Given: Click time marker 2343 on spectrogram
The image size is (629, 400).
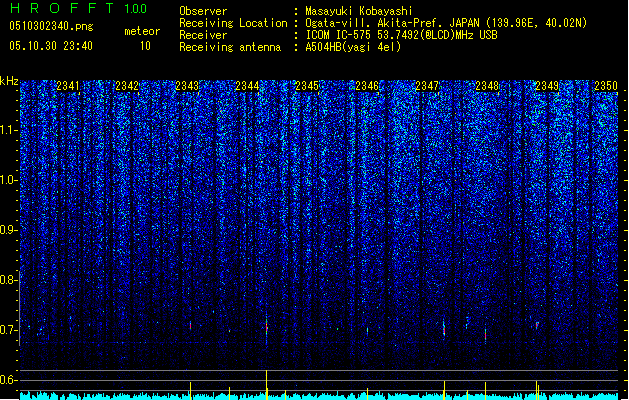Looking at the screenshot, I should tap(187, 86).
